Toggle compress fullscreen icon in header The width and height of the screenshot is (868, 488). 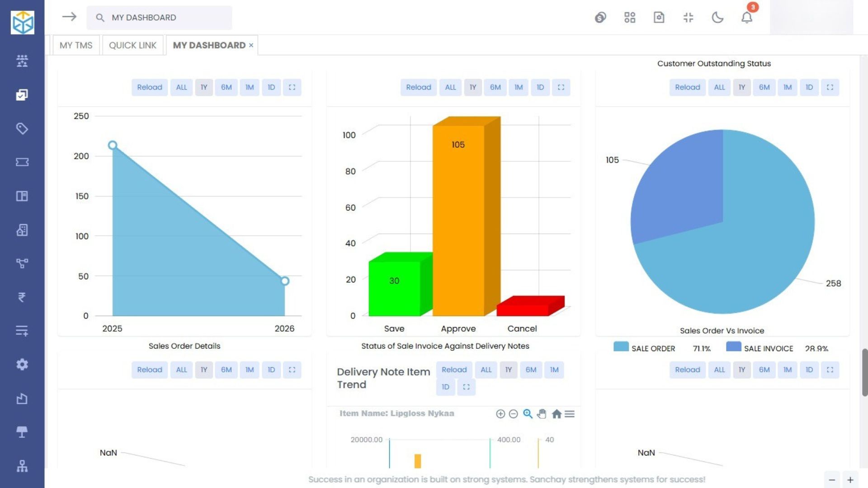[688, 18]
